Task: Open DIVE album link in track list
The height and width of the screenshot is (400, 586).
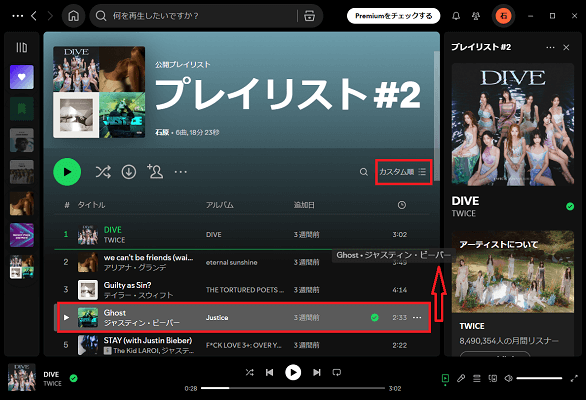Action: click(214, 235)
